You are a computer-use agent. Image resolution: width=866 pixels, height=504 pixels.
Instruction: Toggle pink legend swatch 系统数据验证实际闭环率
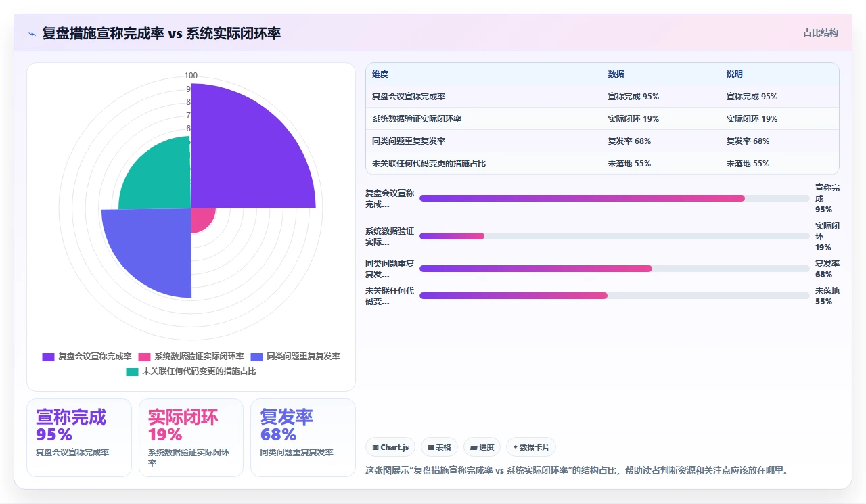(145, 357)
